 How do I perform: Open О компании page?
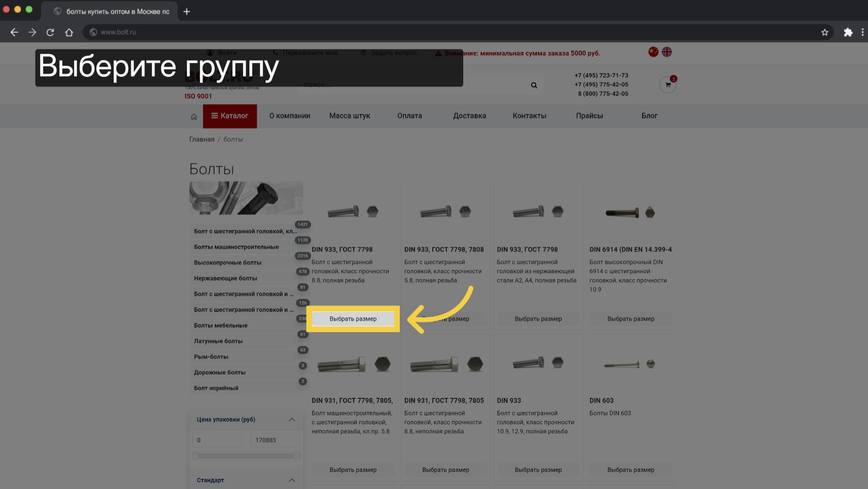click(290, 116)
